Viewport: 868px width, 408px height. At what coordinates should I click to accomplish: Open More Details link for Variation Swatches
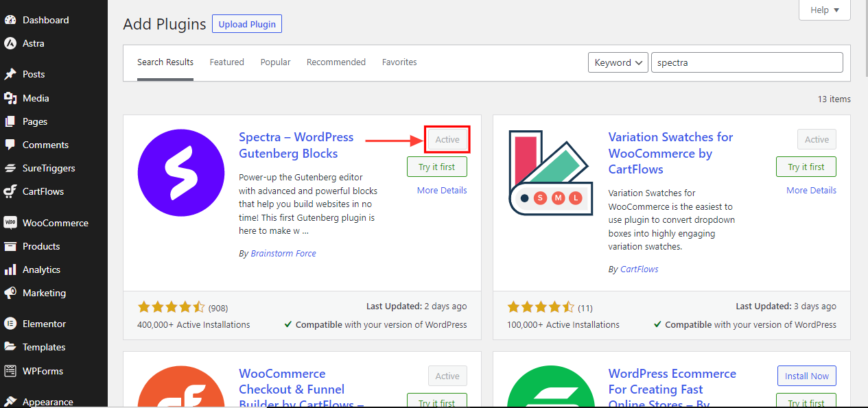(x=811, y=191)
